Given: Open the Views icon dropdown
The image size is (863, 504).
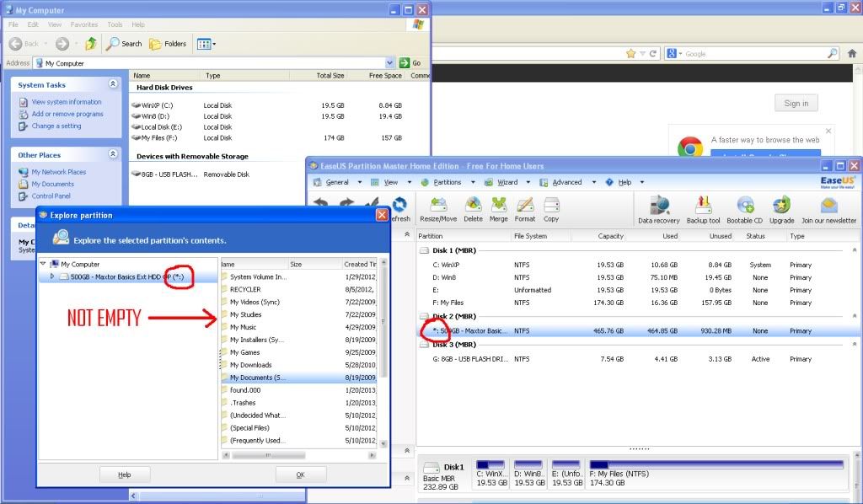Looking at the screenshot, I should pos(206,44).
